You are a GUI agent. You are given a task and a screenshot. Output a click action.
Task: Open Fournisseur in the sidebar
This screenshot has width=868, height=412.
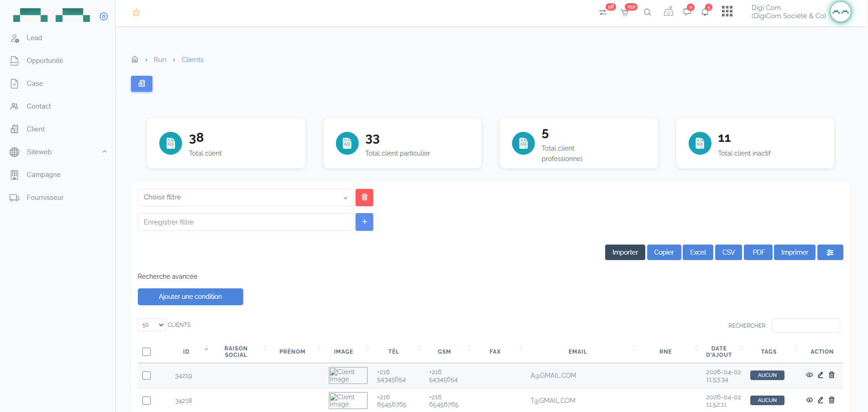click(x=45, y=198)
